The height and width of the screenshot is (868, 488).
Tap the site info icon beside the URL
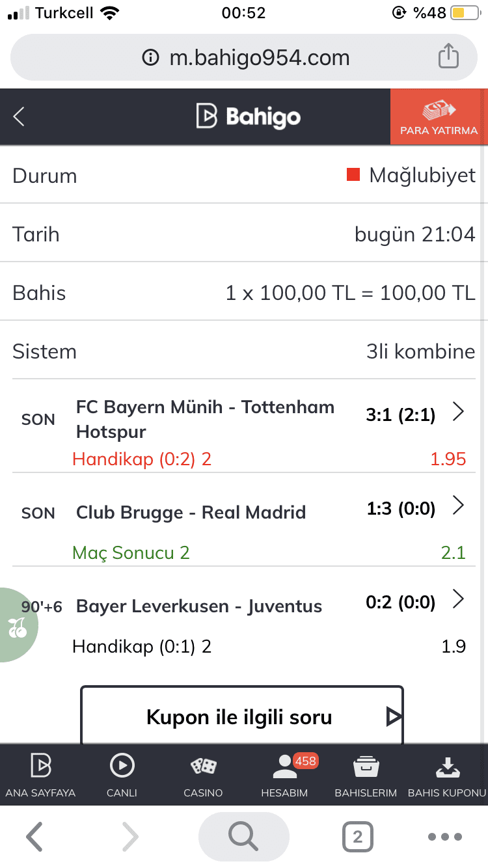(x=150, y=58)
